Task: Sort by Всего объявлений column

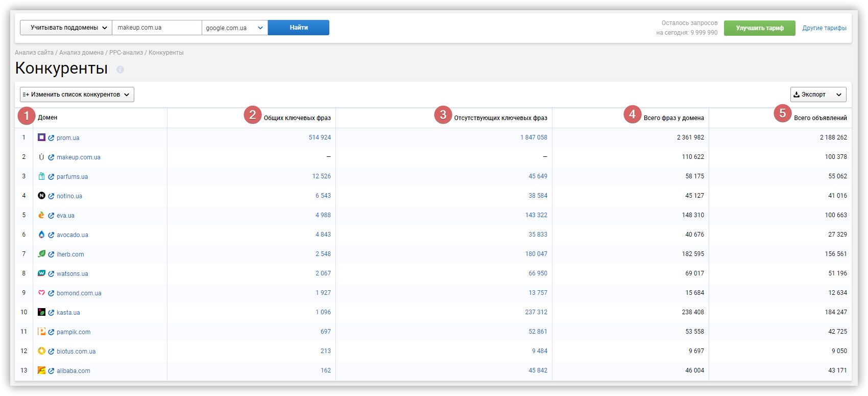Action: (820, 118)
